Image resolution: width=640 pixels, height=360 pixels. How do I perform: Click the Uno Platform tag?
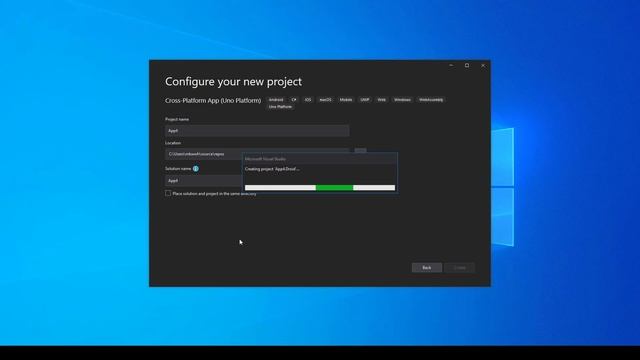[280, 107]
